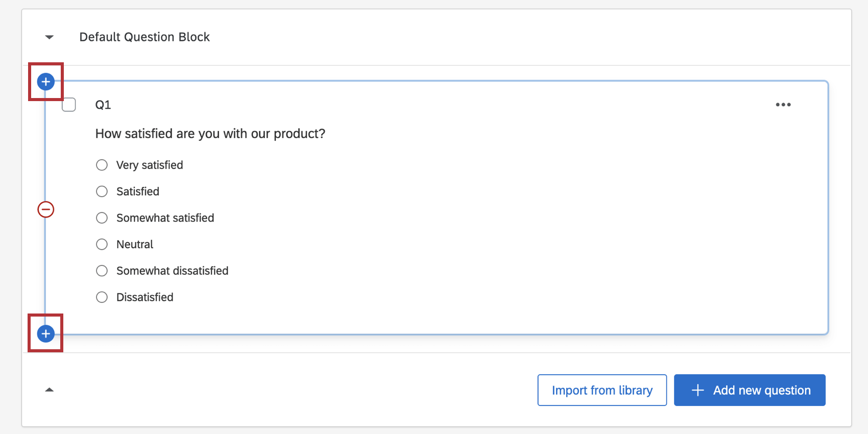
Task: Click the plus icon above question Q1
Action: pos(46,82)
